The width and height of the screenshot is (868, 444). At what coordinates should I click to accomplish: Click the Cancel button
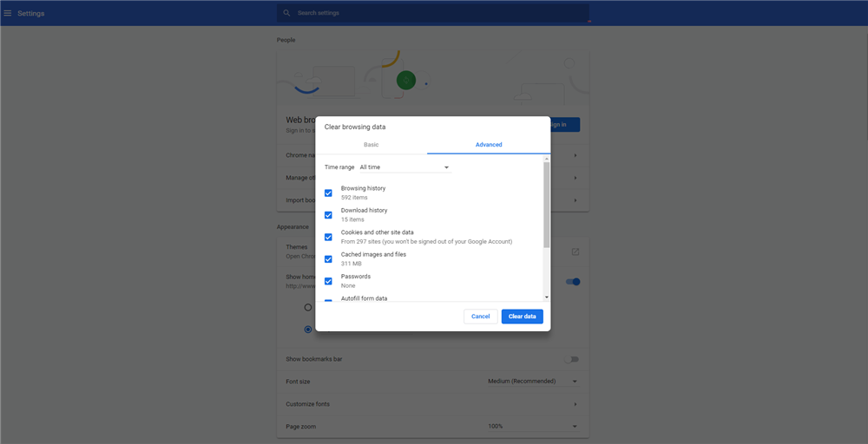[480, 317]
